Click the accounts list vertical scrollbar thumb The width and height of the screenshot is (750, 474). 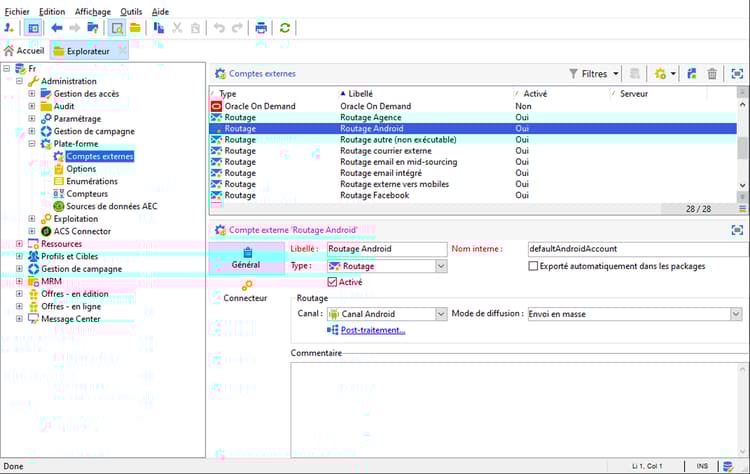coord(742,147)
